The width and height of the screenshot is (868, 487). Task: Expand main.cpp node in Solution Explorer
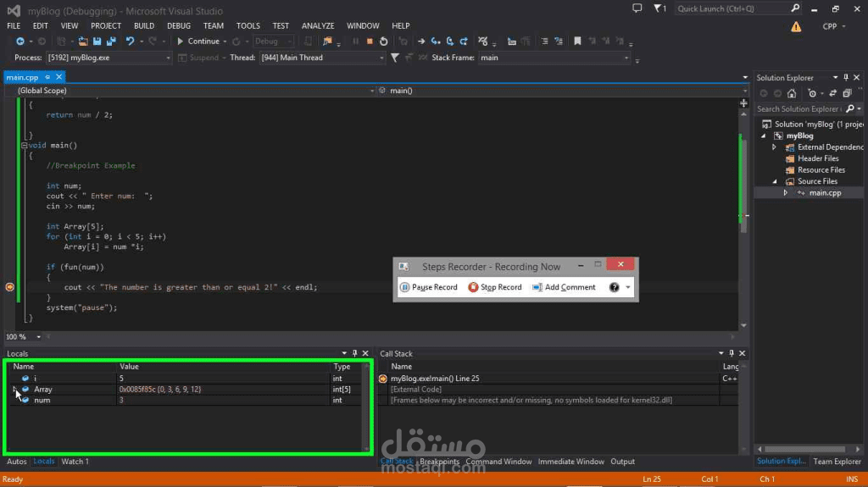tap(786, 192)
